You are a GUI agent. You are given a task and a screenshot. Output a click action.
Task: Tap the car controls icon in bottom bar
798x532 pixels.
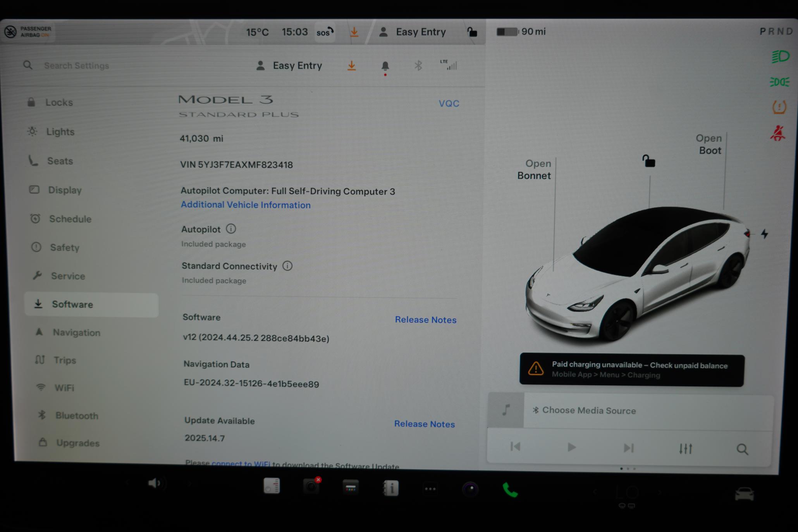point(744,494)
